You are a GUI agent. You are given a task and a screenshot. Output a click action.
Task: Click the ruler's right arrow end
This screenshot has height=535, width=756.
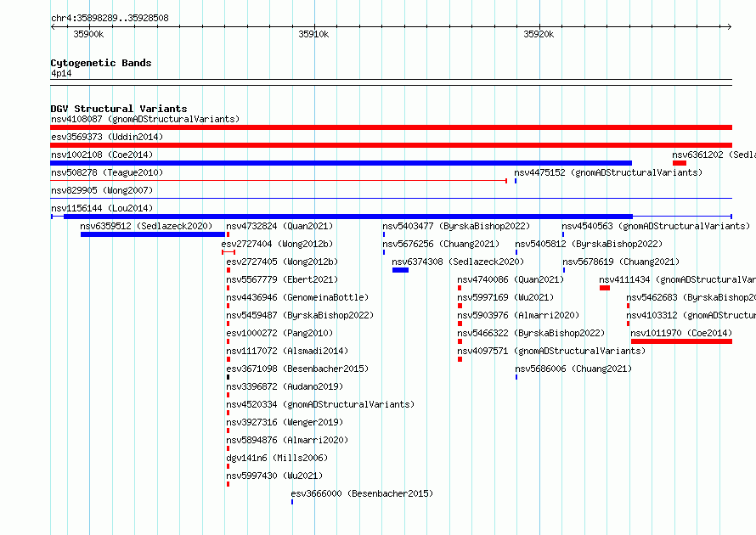point(730,27)
